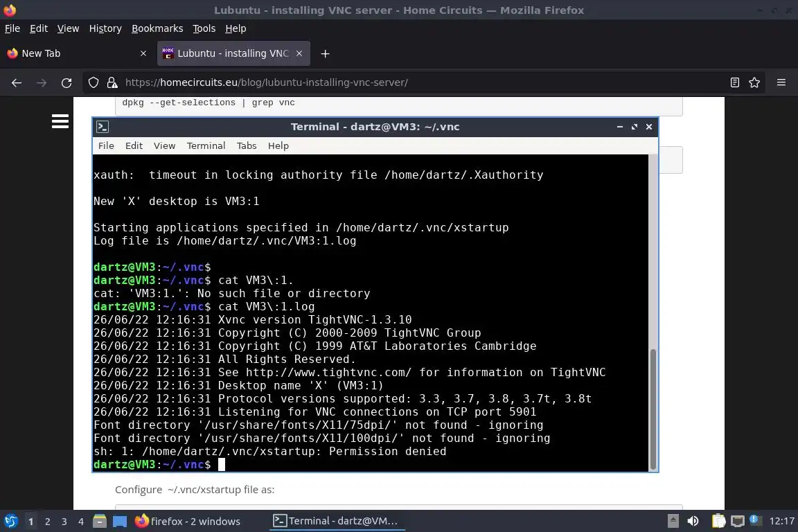Open the firefox - 2 windows taskbar button
This screenshot has width=798, height=532.
coord(188,522)
